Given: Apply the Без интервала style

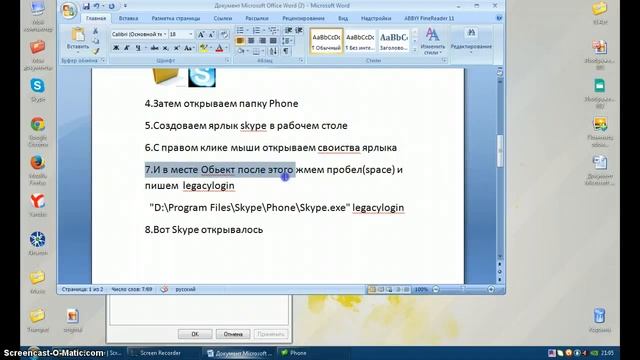Looking at the screenshot, I should tap(360, 41).
